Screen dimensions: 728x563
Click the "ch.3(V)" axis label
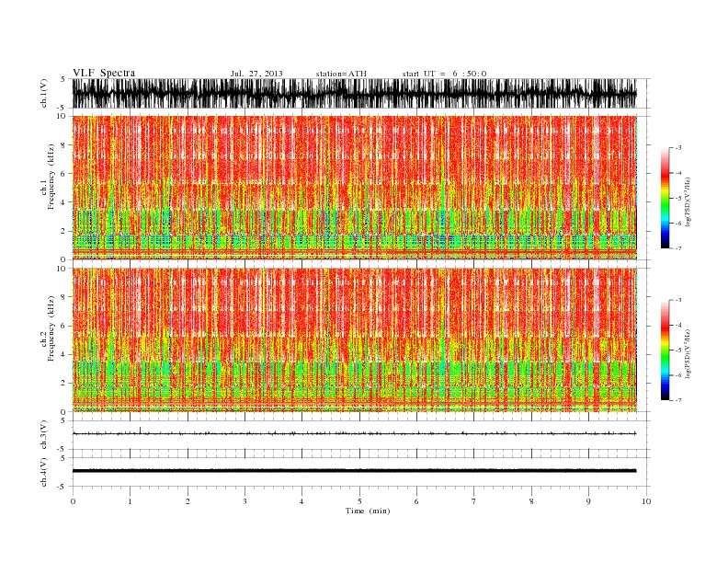pyautogui.click(x=44, y=435)
